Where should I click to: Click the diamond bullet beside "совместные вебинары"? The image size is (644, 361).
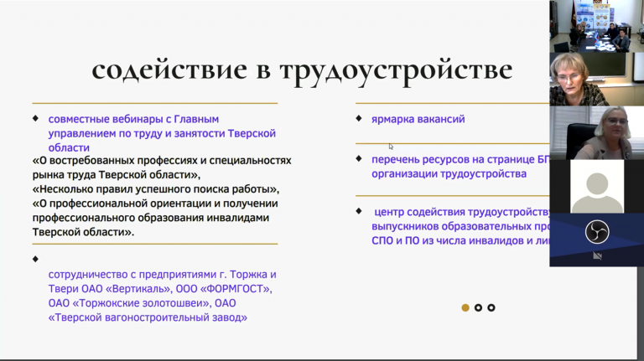tap(35, 118)
